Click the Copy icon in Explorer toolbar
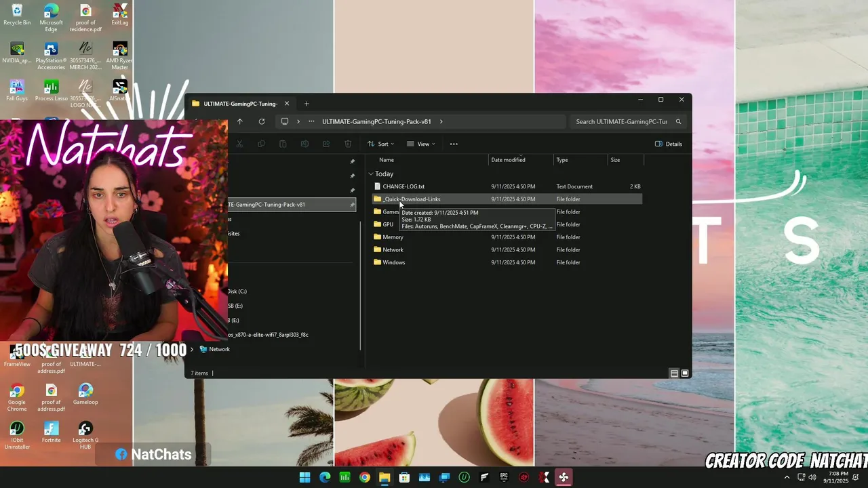868x488 pixels. (x=260, y=144)
